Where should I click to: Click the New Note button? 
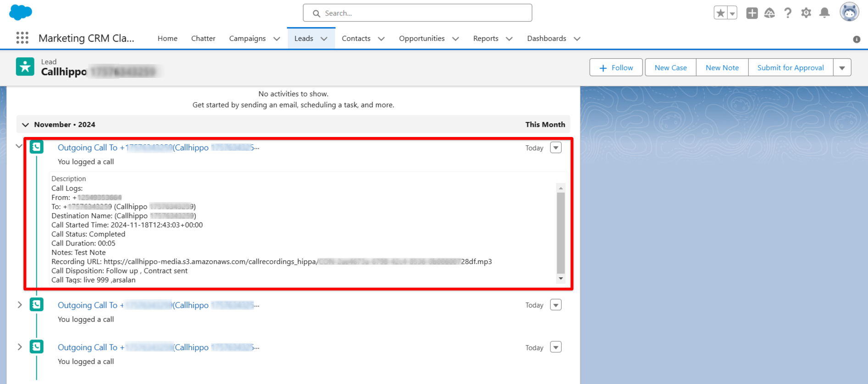pyautogui.click(x=722, y=67)
